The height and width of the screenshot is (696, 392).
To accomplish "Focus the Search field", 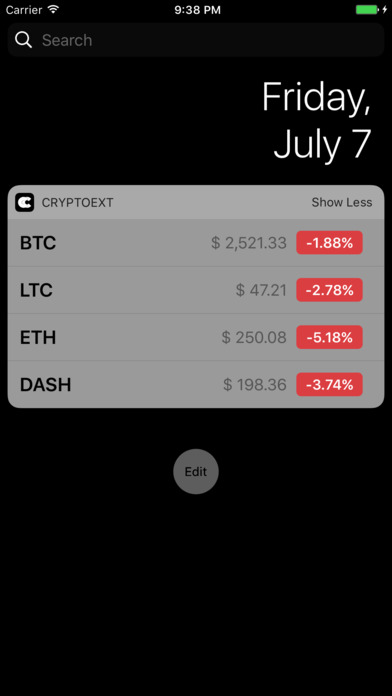I will click(x=196, y=40).
